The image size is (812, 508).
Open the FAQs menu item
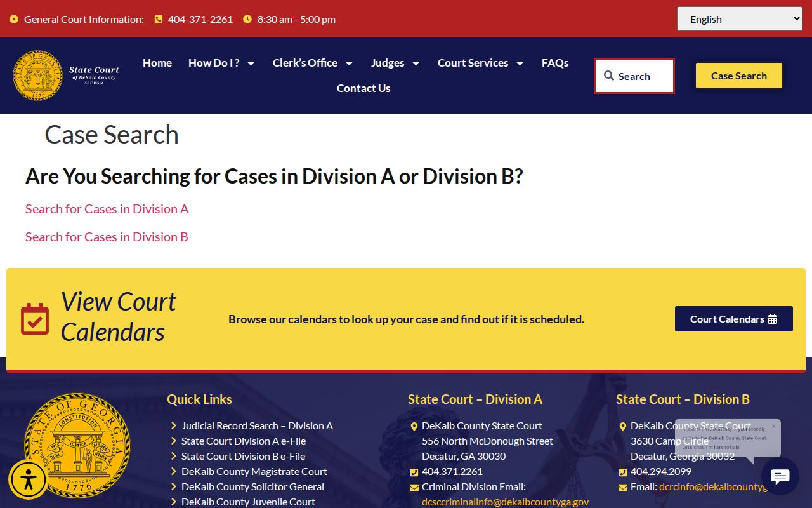(x=555, y=63)
